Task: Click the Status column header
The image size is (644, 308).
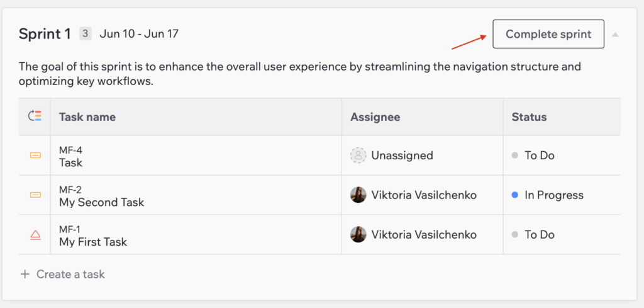Action: click(529, 117)
